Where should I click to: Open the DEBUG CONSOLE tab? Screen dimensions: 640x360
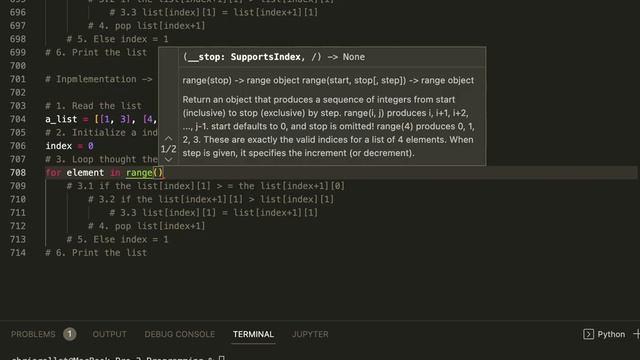point(180,334)
